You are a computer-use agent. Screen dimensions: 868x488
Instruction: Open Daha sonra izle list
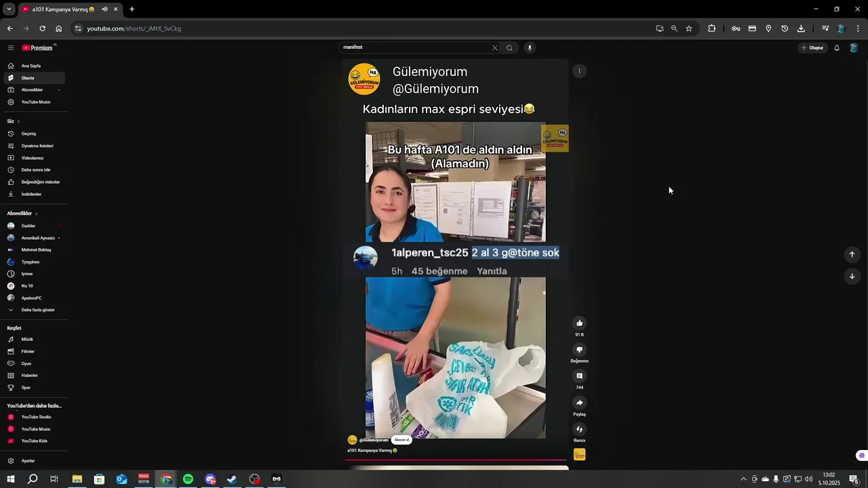coord(33,170)
